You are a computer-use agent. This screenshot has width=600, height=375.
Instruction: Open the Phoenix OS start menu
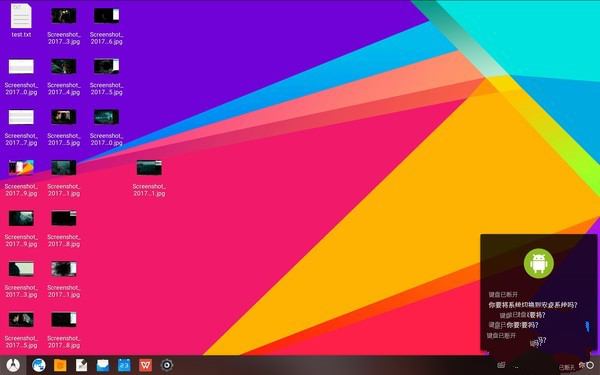pyautogui.click(x=13, y=365)
